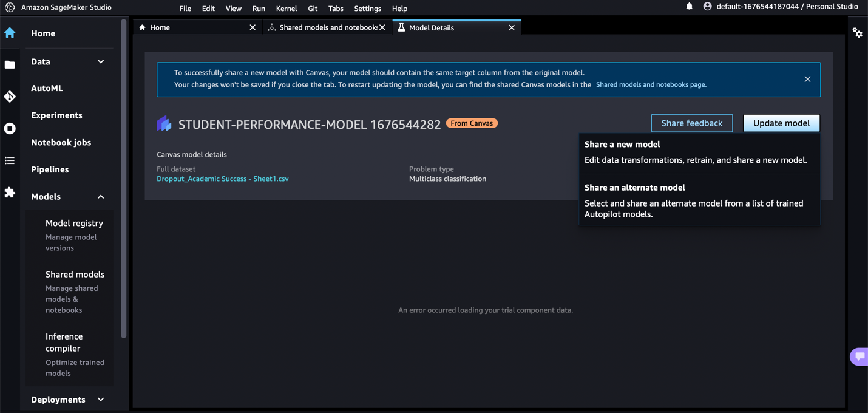Open Pipelines in navigation panel
Image resolution: width=868 pixels, height=413 pixels.
pyautogui.click(x=50, y=169)
